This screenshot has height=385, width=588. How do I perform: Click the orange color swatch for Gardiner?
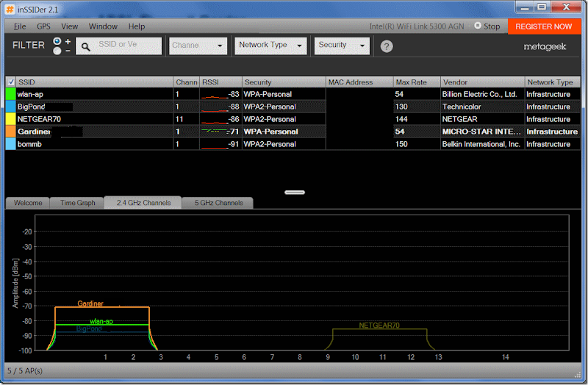(x=10, y=132)
